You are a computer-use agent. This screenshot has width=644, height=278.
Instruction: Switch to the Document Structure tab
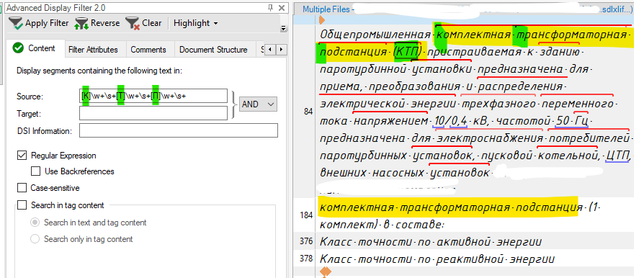[x=213, y=50]
